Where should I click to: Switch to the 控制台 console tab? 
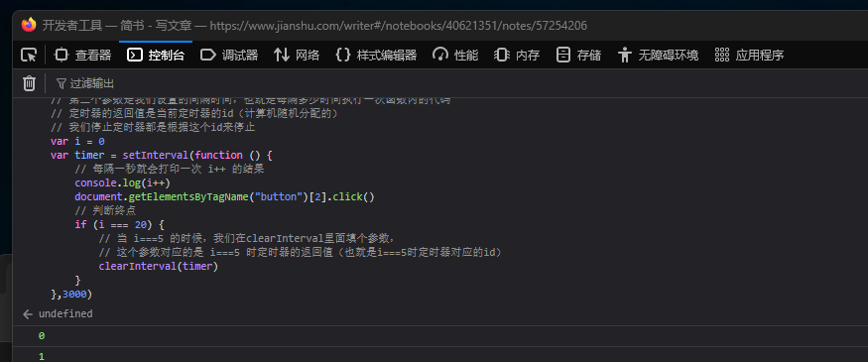click(x=156, y=55)
